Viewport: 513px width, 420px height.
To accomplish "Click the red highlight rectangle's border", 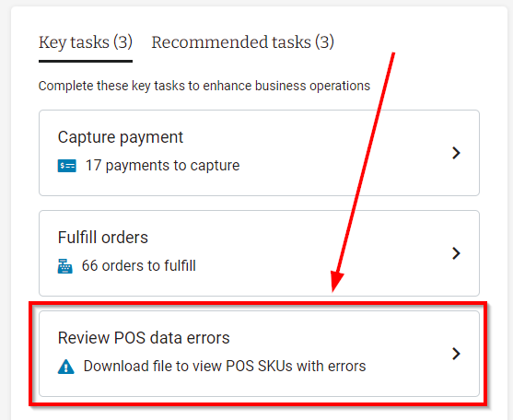I will pyautogui.click(x=258, y=304).
